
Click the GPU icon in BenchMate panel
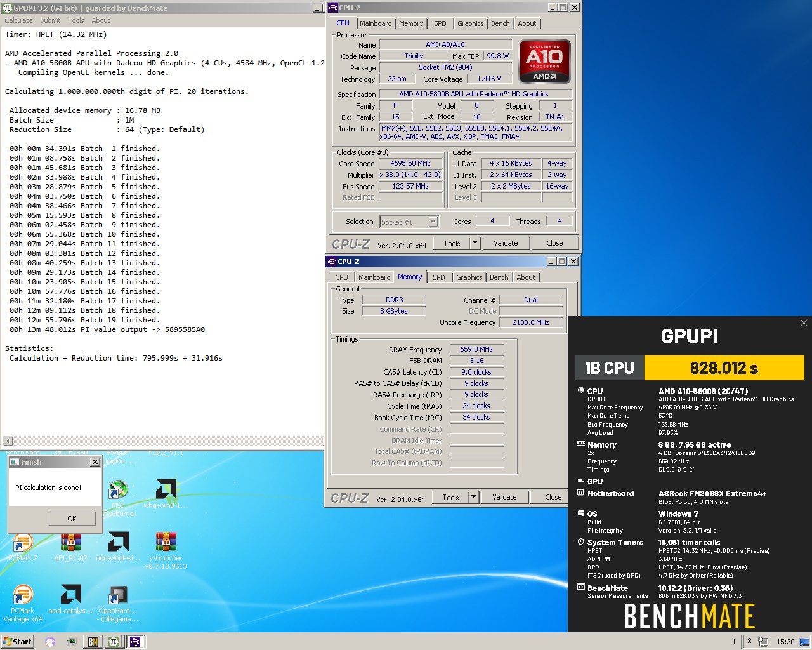point(580,481)
